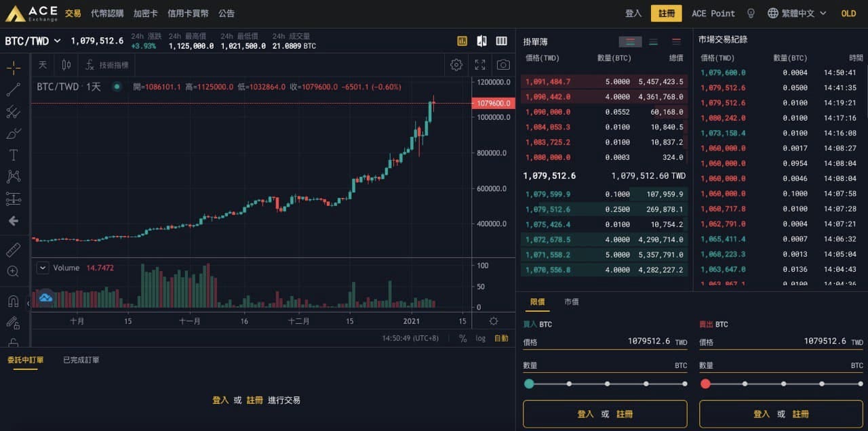868x431 pixels.
Task: Click the green buy amount slider handle
Action: point(529,384)
